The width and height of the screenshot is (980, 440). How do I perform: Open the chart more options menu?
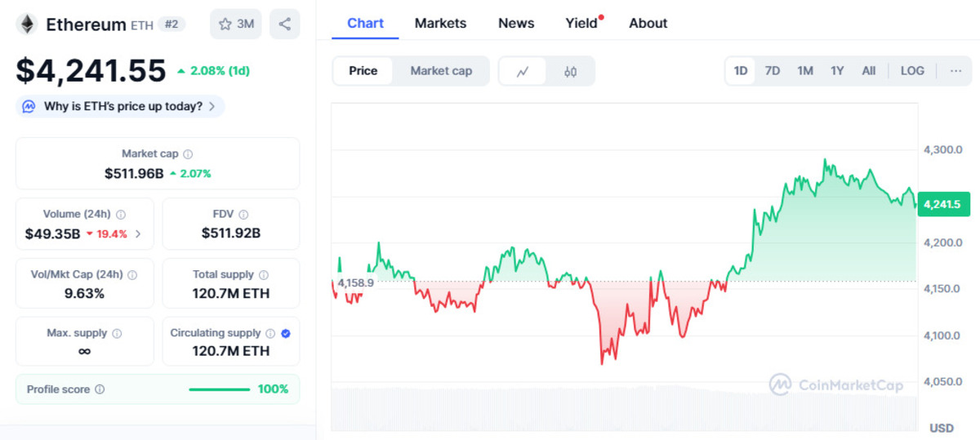955,71
